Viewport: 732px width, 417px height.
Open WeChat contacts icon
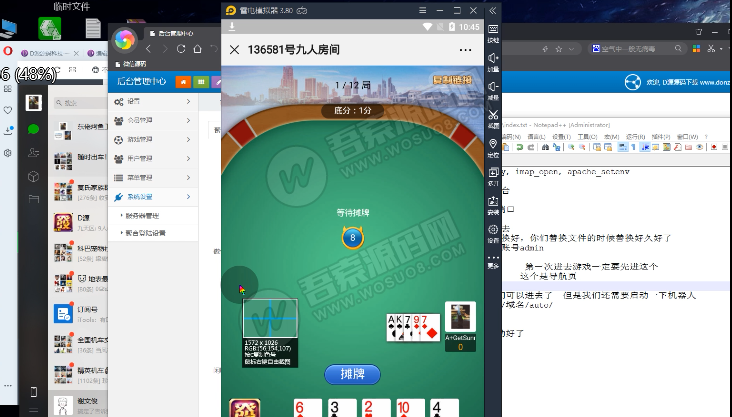[33, 153]
